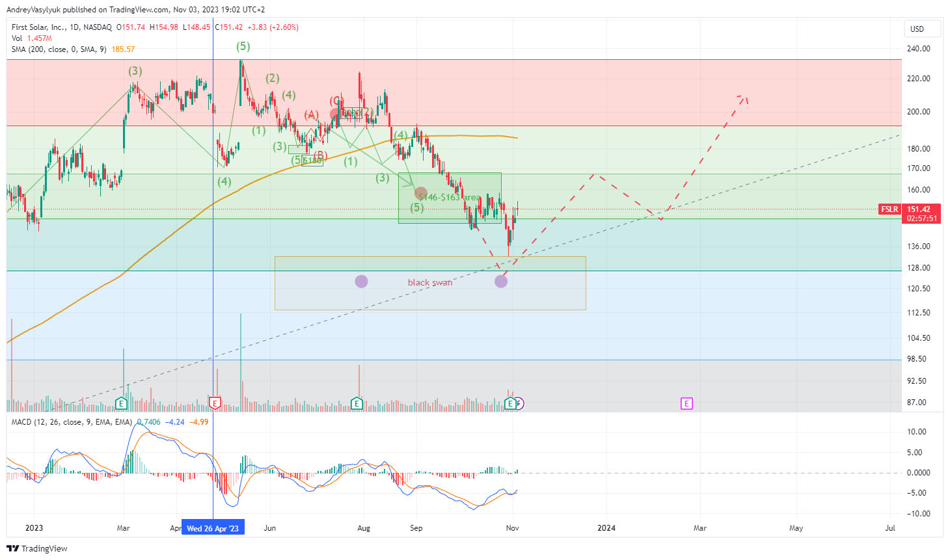
Task: Click the Vol 1.457M legend
Action: [32, 38]
